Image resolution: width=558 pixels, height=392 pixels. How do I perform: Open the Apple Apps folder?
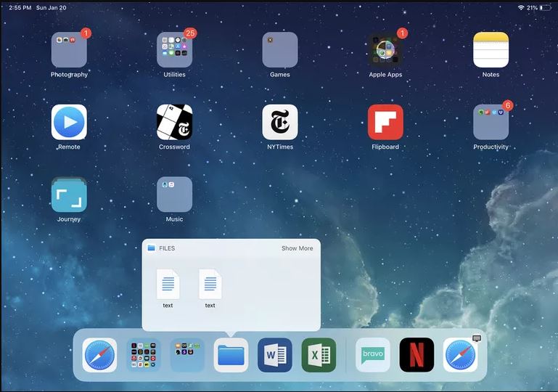click(x=385, y=50)
